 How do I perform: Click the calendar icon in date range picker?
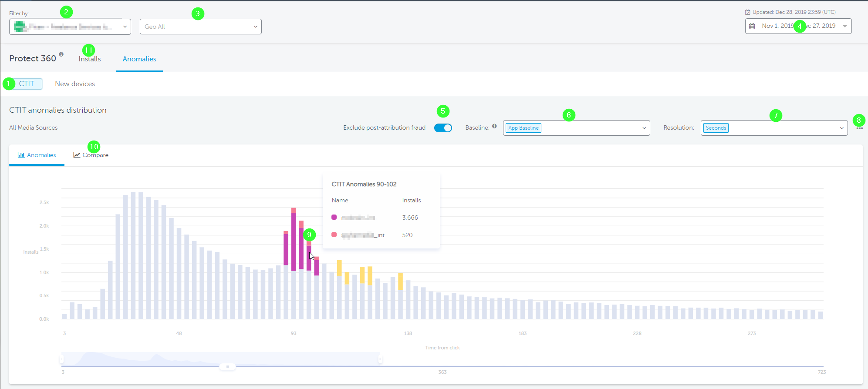[752, 26]
